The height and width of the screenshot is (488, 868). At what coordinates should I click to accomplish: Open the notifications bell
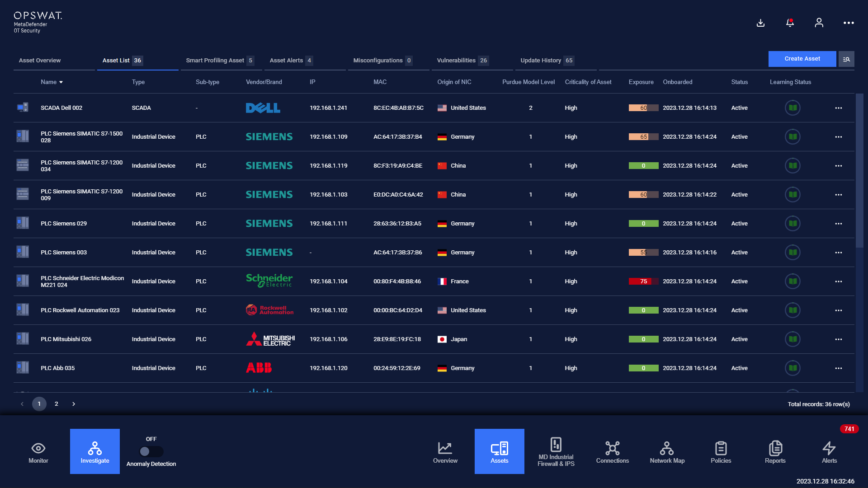(x=790, y=23)
